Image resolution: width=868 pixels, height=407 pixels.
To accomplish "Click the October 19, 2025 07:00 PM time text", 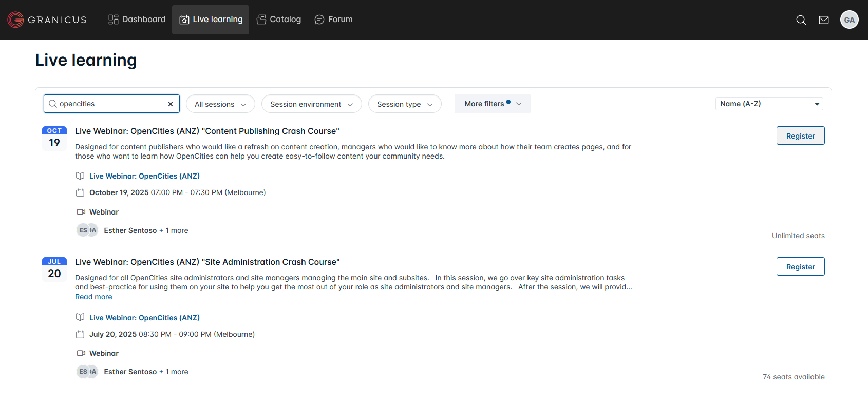I will (178, 192).
